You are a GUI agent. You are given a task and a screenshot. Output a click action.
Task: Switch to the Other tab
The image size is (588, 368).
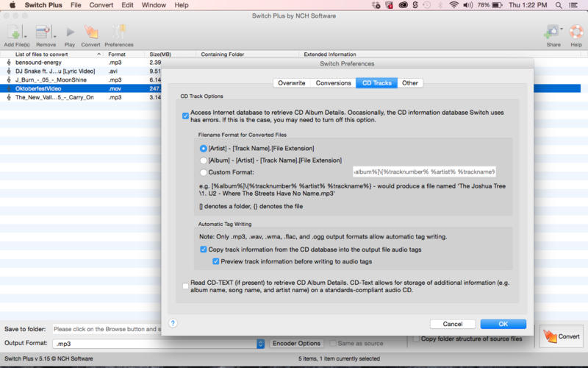coord(410,83)
